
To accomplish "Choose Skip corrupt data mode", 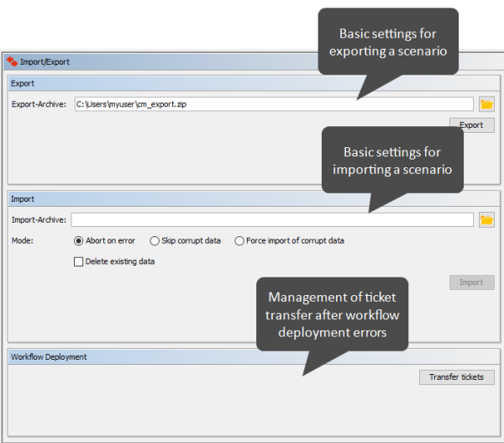I will pyautogui.click(x=155, y=241).
